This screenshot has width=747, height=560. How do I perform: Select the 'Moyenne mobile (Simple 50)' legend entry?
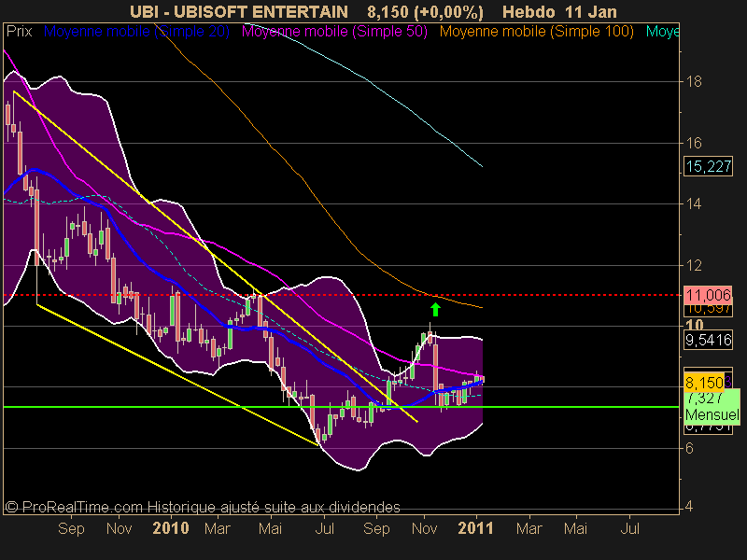(334, 32)
